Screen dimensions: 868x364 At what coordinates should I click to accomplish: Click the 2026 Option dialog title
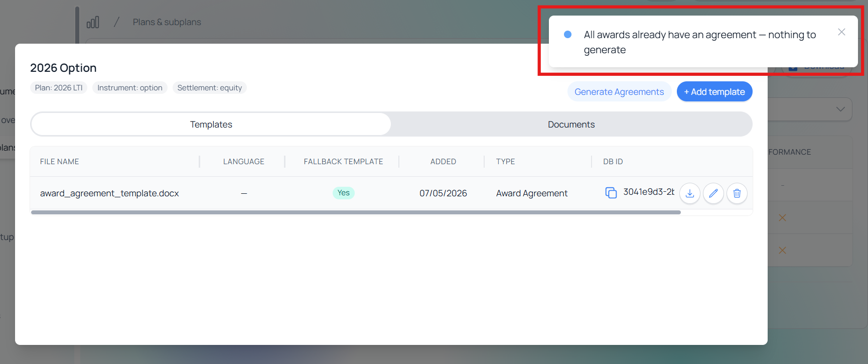click(x=63, y=68)
